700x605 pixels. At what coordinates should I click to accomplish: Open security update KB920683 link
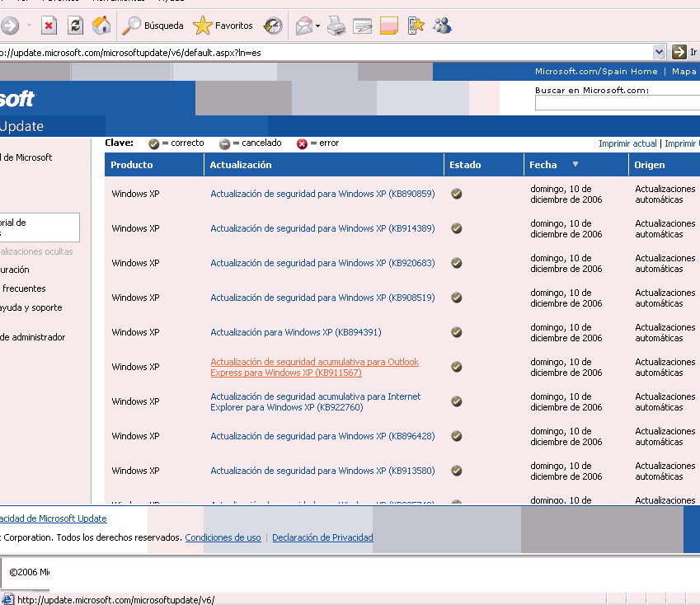coord(322,263)
